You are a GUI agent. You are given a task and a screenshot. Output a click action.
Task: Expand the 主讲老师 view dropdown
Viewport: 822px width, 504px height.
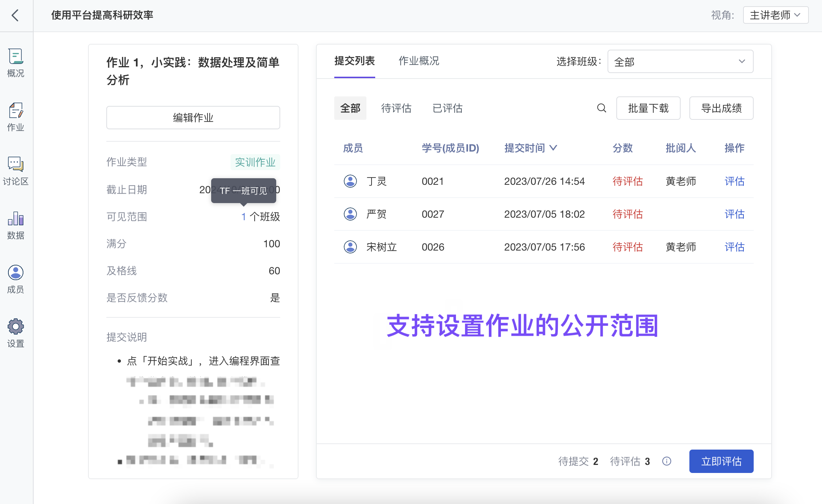click(775, 15)
